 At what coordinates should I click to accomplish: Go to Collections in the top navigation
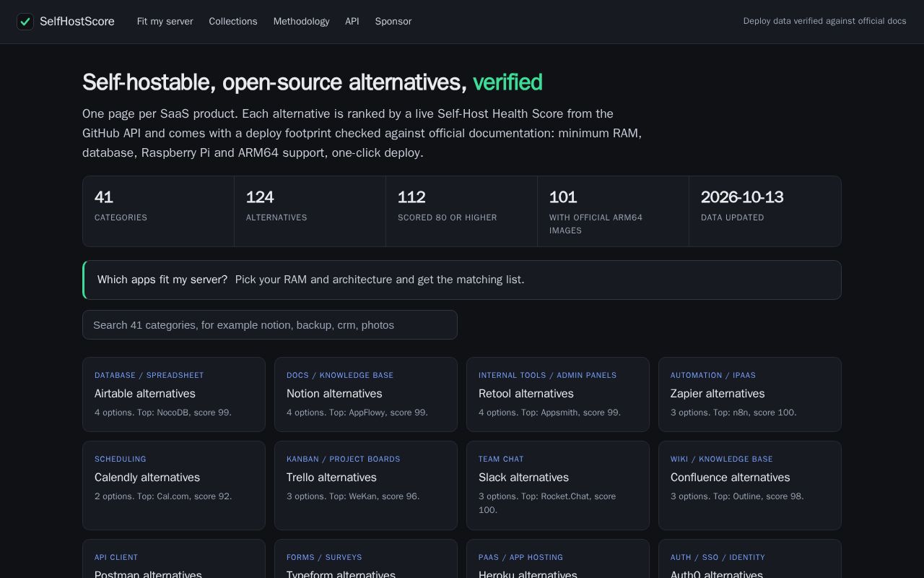(x=233, y=22)
